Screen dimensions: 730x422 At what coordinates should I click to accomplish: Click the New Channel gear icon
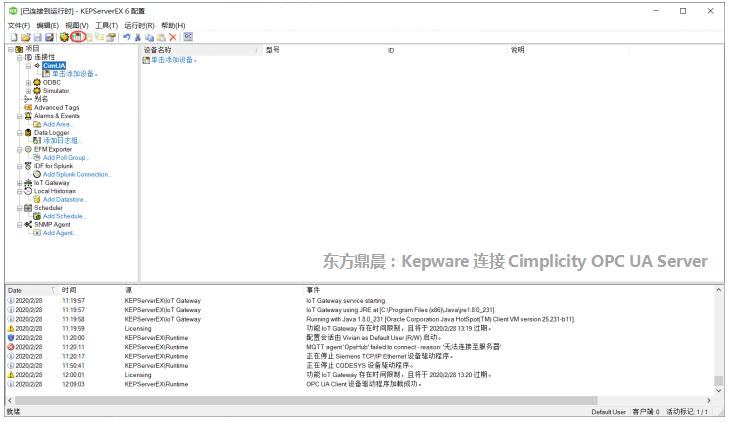[64, 37]
